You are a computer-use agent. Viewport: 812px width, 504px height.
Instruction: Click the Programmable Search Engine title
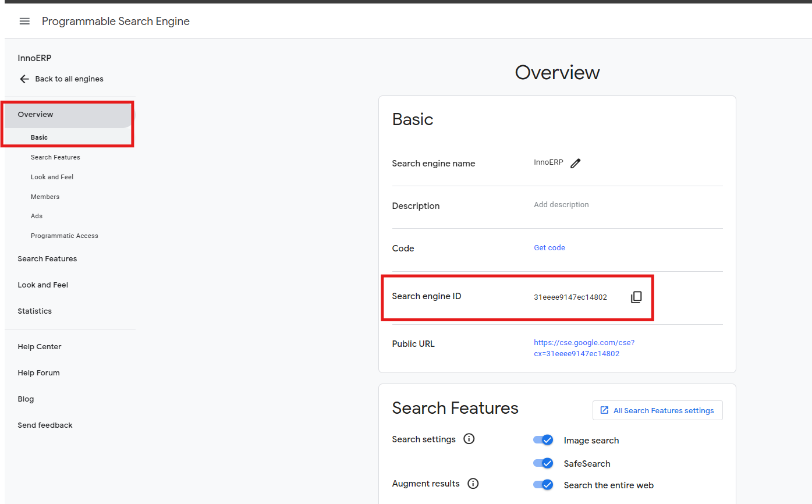[116, 22]
